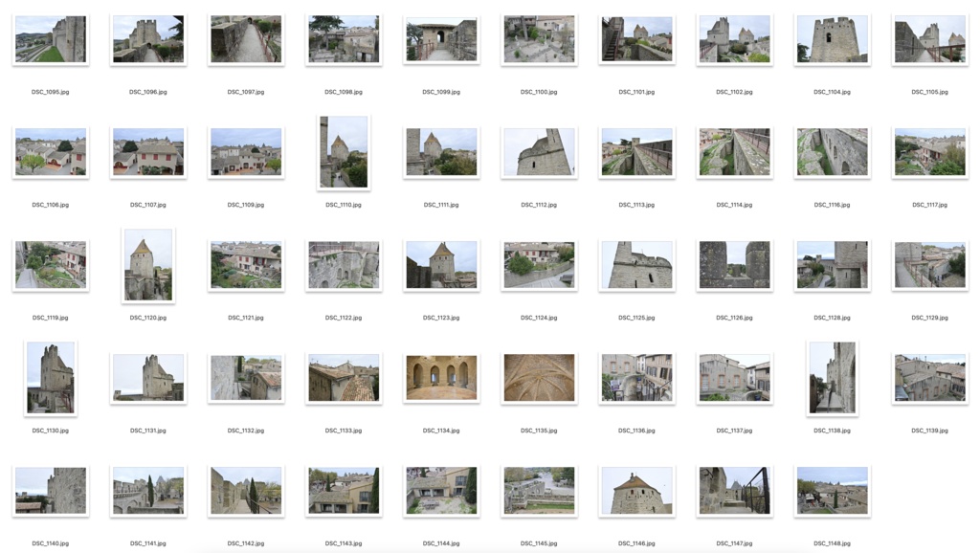Viewport: 980px width, 553px height.
Task: Select the DSC_1126.jpg battlement thumbnail
Action: click(734, 265)
